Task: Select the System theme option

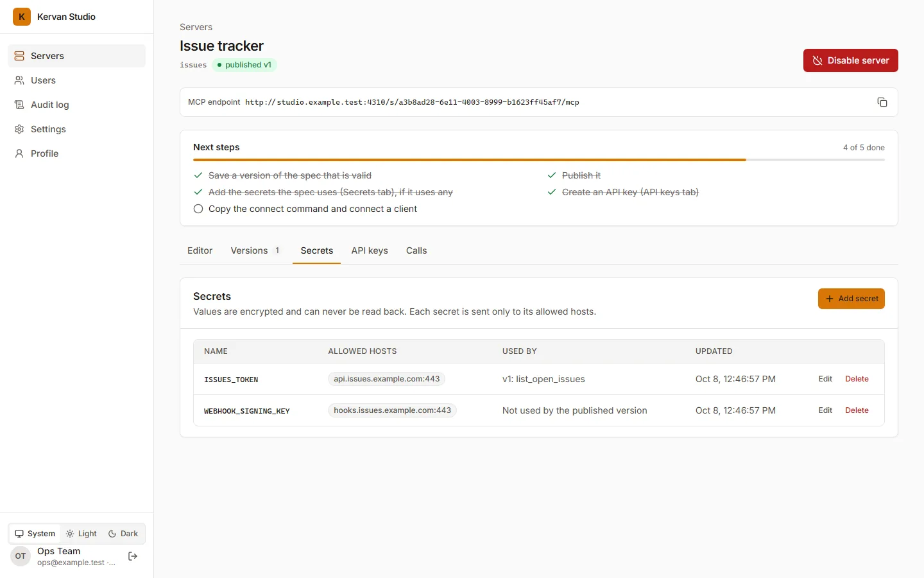Action: pos(35,534)
